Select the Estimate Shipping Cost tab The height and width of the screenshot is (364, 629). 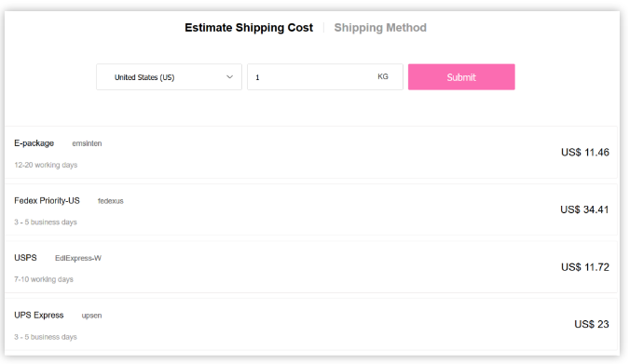click(x=249, y=28)
